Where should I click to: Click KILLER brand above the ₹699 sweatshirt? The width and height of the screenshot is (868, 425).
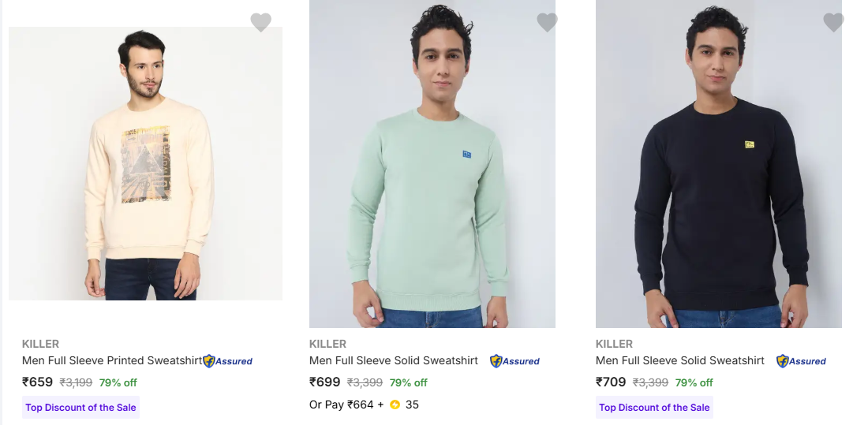(327, 344)
